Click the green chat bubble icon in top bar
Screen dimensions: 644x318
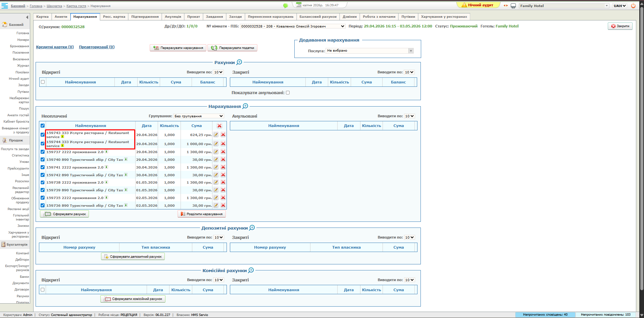[286, 6]
